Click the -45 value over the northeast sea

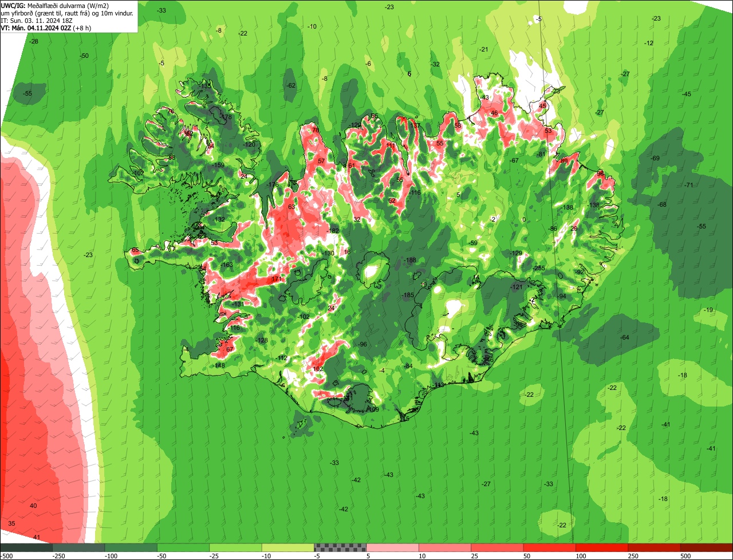(x=687, y=94)
